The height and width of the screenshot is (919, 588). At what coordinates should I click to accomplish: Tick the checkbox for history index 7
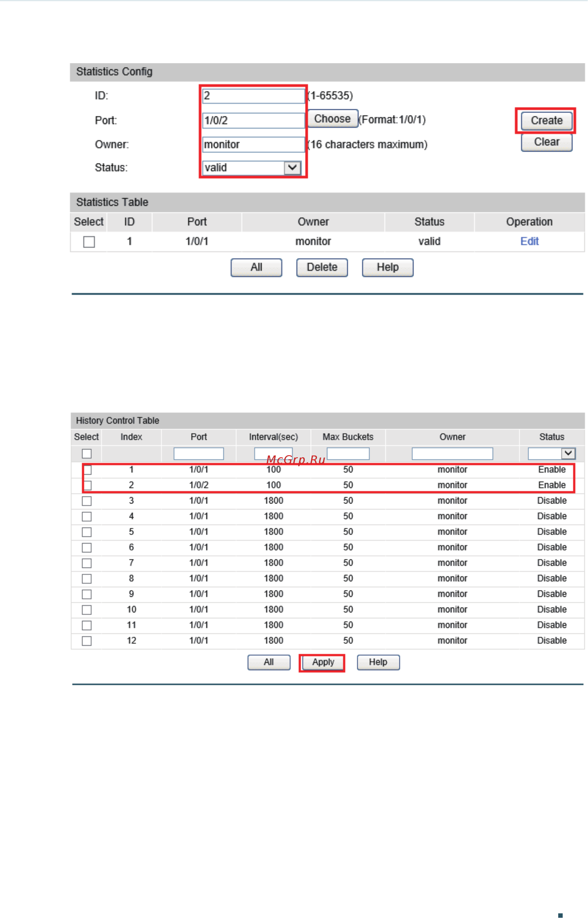tap(87, 563)
